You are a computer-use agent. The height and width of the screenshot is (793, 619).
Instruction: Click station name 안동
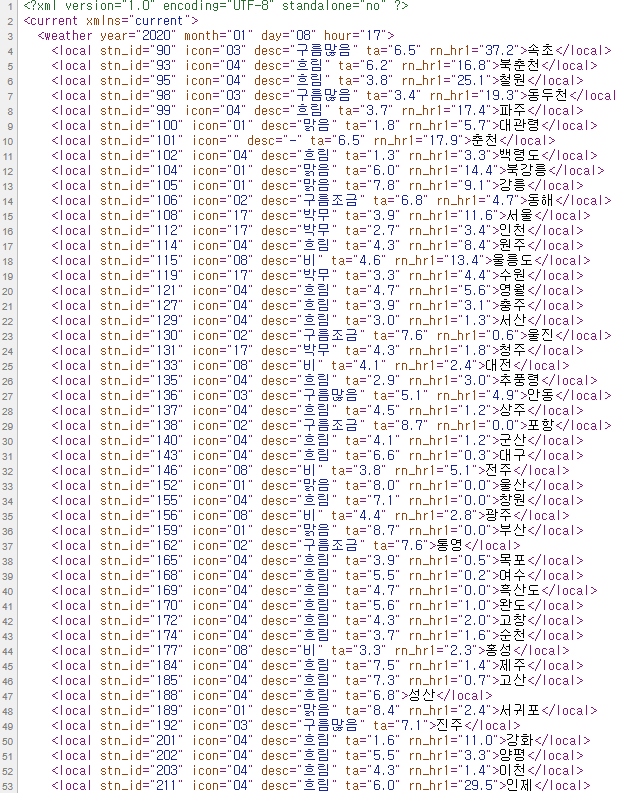pyautogui.click(x=541, y=395)
